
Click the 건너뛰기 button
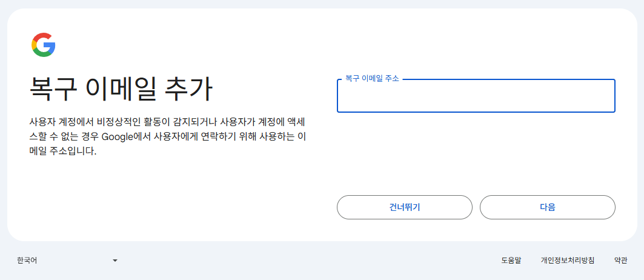point(405,207)
